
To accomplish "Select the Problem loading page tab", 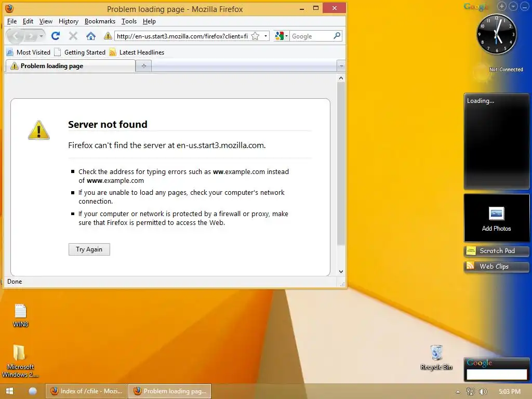I will click(x=70, y=66).
